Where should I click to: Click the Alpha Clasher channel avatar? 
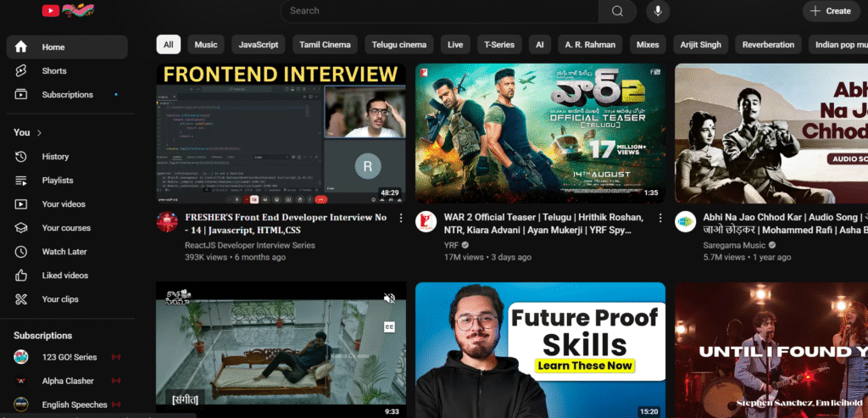click(x=20, y=381)
